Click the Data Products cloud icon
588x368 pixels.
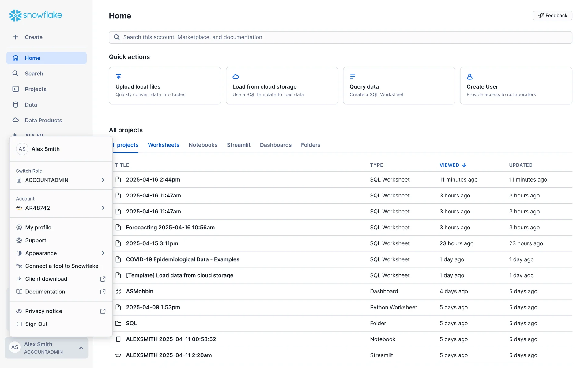pyautogui.click(x=16, y=120)
